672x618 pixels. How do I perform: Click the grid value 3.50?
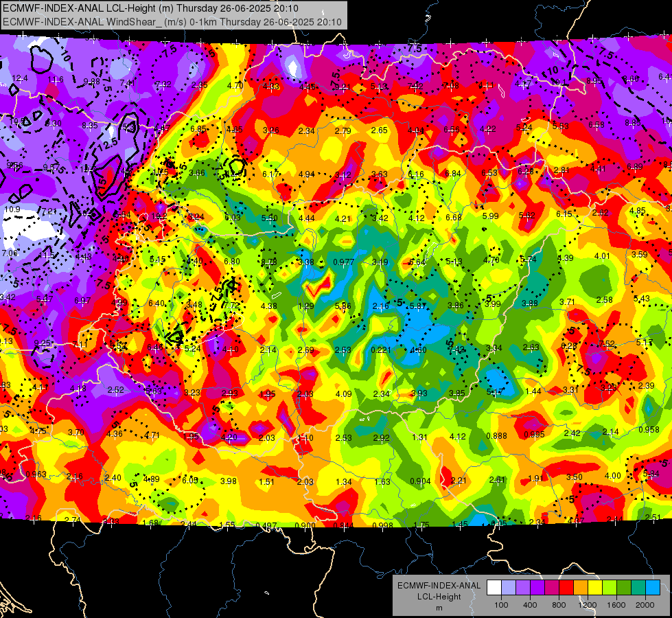pyautogui.click(x=575, y=477)
